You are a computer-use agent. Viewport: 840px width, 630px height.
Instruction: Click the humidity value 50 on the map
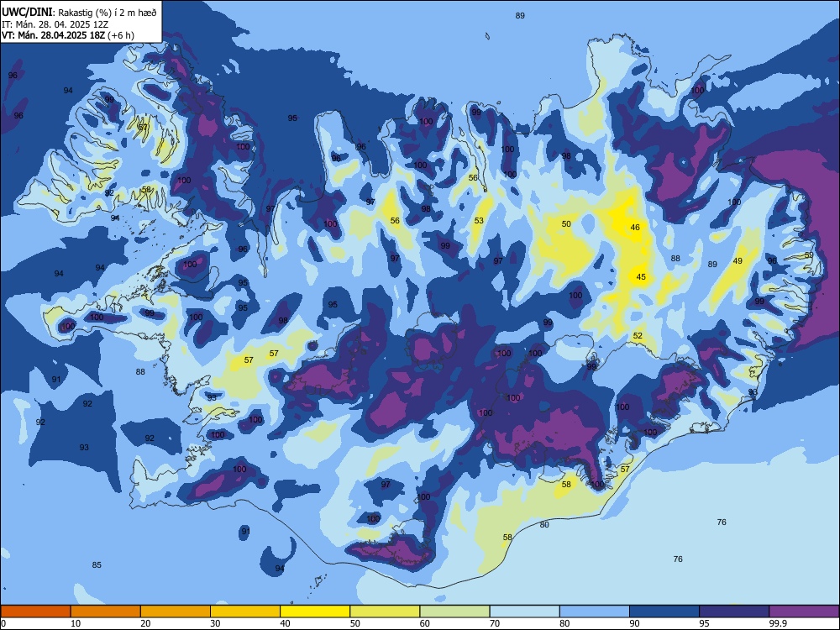566,224
